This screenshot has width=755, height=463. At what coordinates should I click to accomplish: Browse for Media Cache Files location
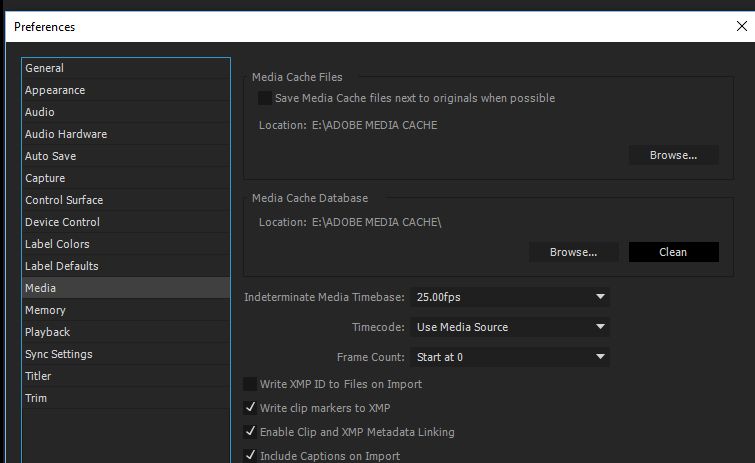[673, 155]
